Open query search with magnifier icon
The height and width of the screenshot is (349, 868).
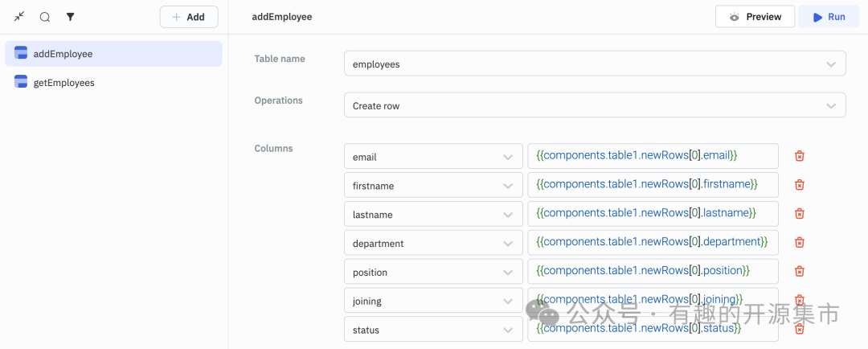[45, 17]
